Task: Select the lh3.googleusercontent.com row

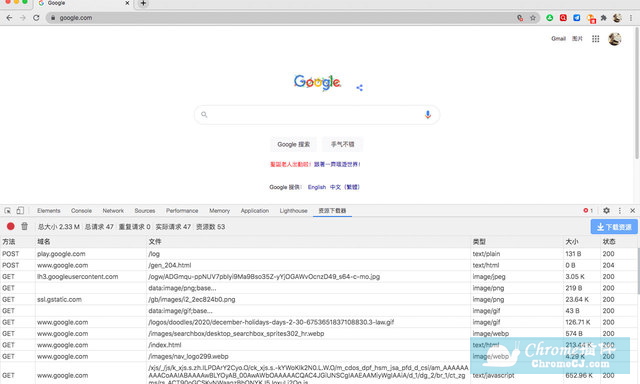Action: point(318,277)
